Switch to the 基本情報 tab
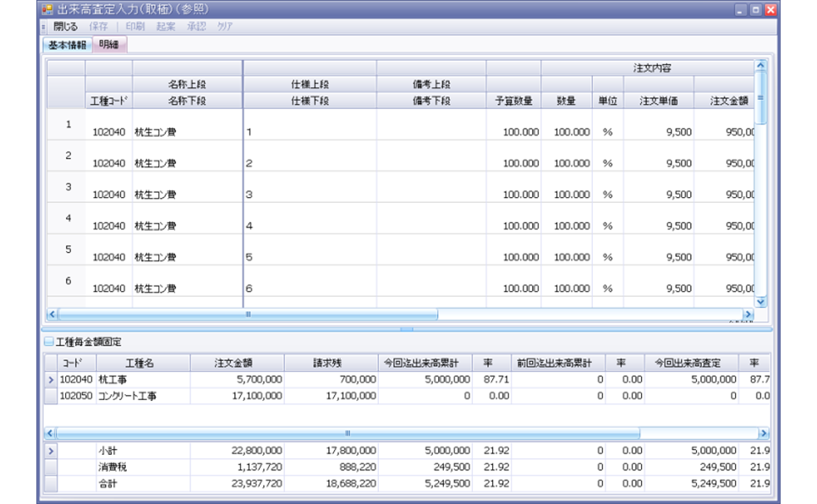 click(x=67, y=45)
